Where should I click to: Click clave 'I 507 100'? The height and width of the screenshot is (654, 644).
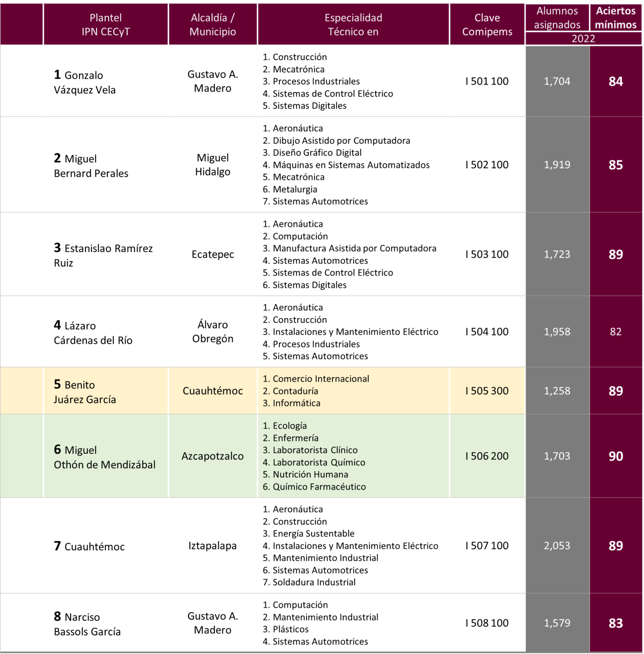tap(487, 545)
